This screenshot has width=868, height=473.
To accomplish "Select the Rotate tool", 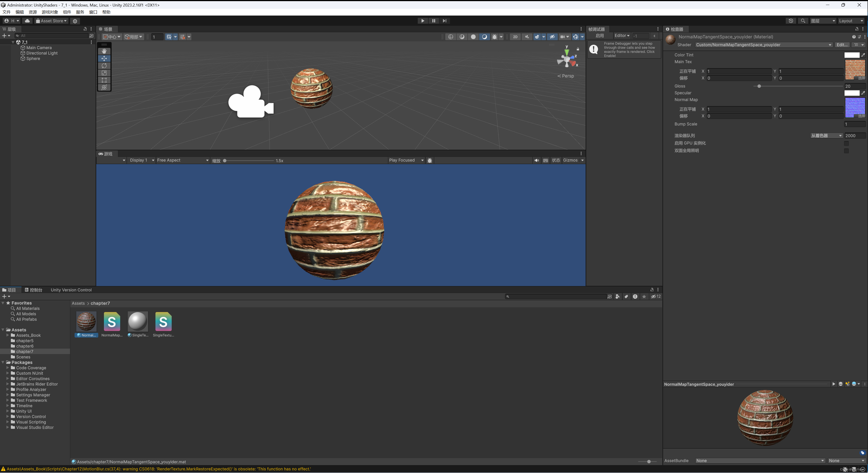I will pyautogui.click(x=104, y=66).
